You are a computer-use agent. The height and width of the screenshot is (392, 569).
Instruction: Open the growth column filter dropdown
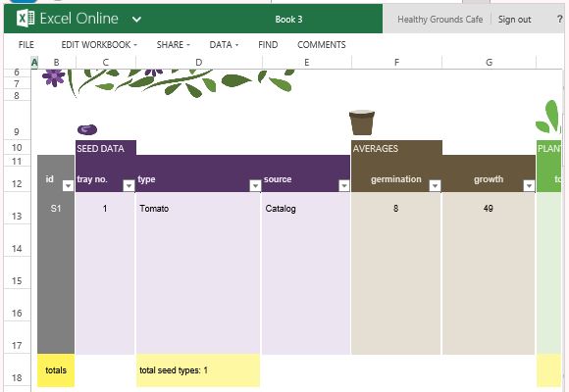[x=529, y=185]
